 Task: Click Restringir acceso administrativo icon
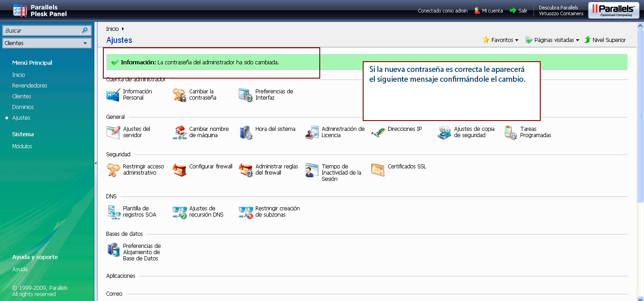pos(114,170)
